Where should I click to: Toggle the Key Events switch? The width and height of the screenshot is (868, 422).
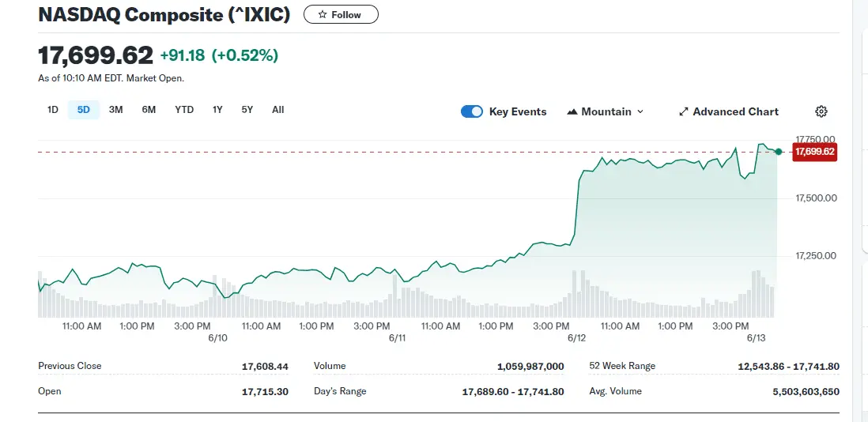472,111
